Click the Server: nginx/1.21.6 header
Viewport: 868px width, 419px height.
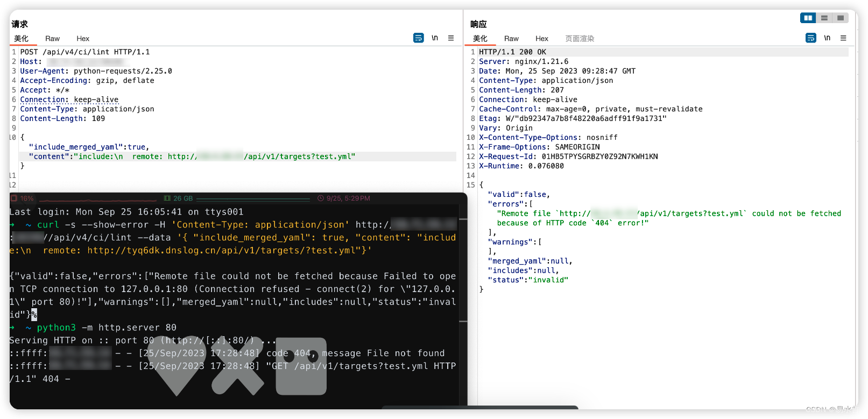pos(524,62)
